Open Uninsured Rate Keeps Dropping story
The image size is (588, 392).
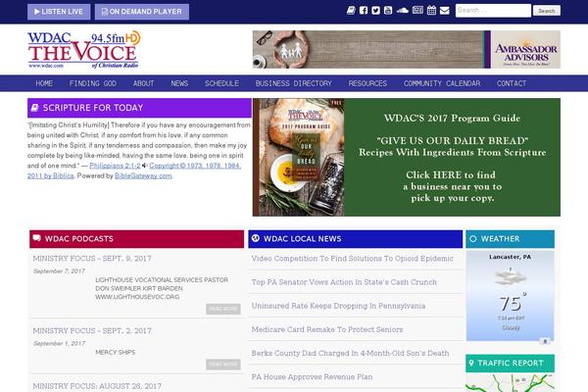pos(338,306)
